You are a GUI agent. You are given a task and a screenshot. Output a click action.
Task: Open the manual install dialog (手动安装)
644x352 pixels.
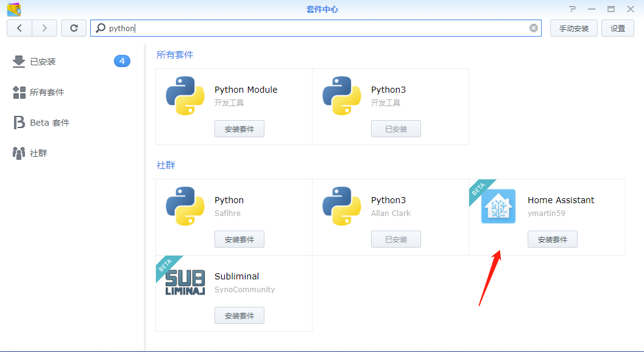(x=574, y=29)
